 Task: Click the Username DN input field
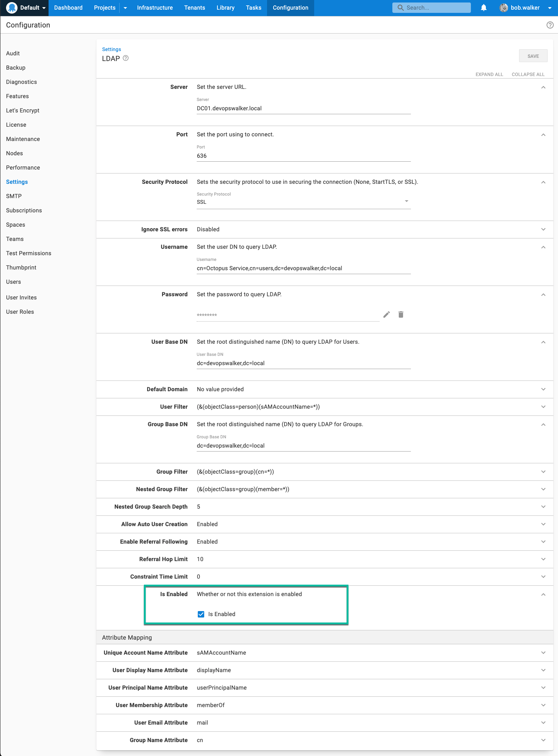coord(303,268)
